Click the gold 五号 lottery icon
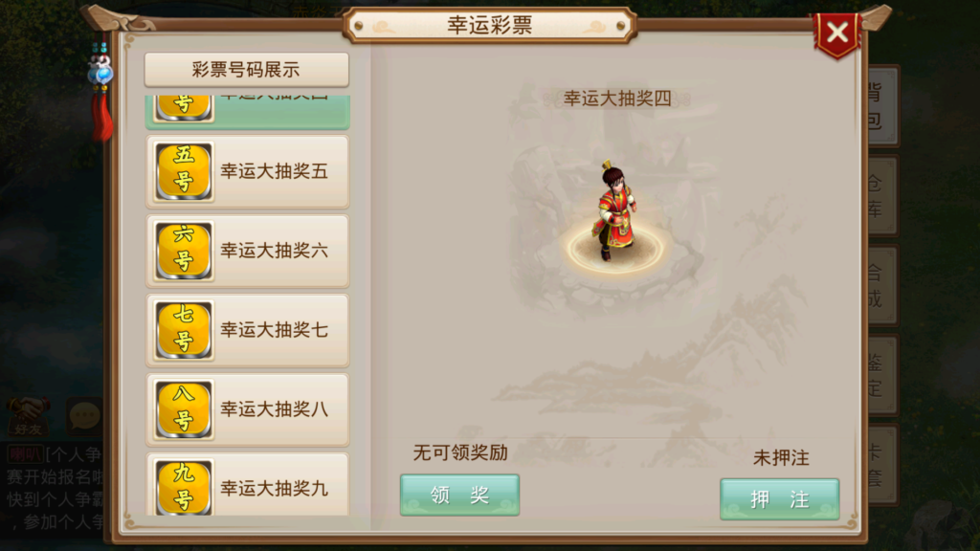980x551 pixels. pyautogui.click(x=184, y=171)
